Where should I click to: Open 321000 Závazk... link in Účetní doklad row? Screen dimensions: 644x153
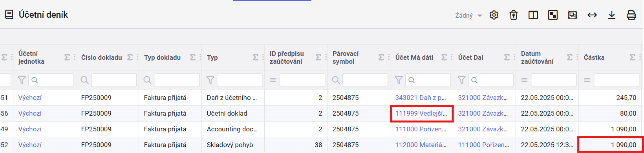tap(483, 113)
